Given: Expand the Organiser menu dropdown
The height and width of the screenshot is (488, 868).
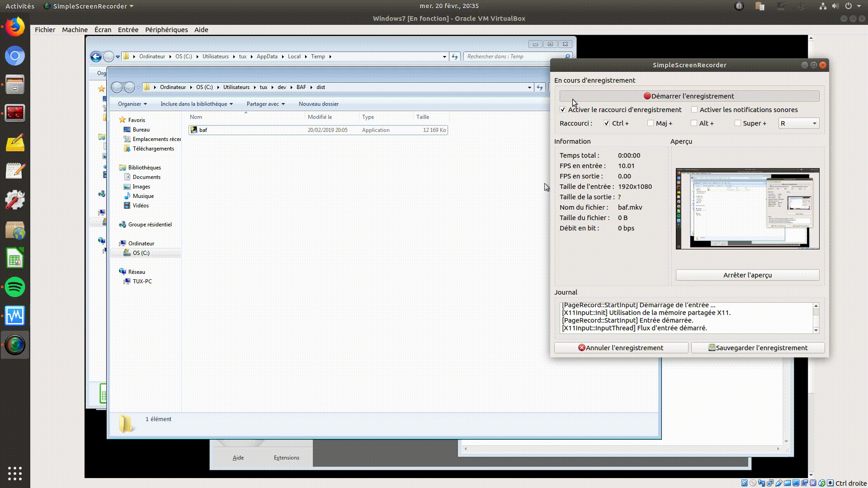Looking at the screenshot, I should [x=132, y=104].
